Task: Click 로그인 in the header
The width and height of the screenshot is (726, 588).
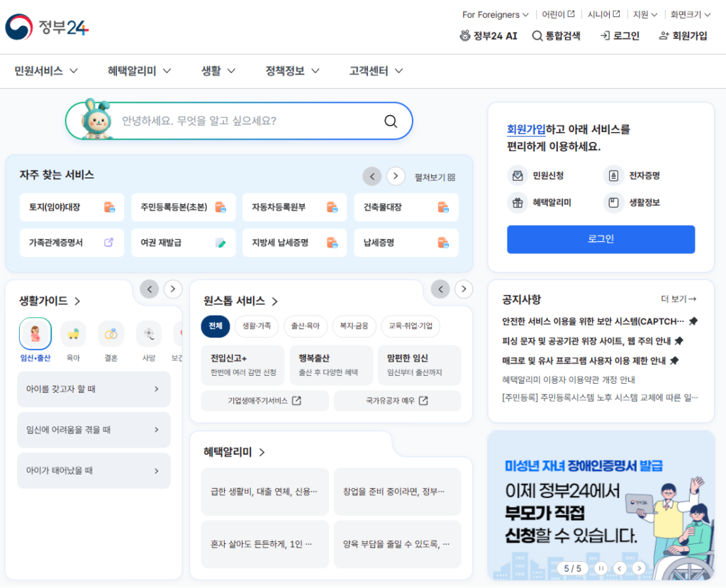Action: [620, 35]
